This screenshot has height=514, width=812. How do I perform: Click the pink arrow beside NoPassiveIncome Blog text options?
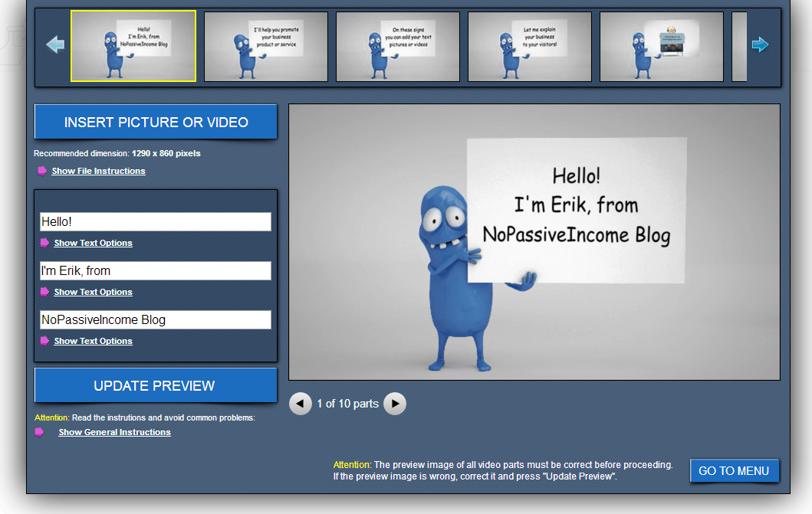click(x=44, y=341)
